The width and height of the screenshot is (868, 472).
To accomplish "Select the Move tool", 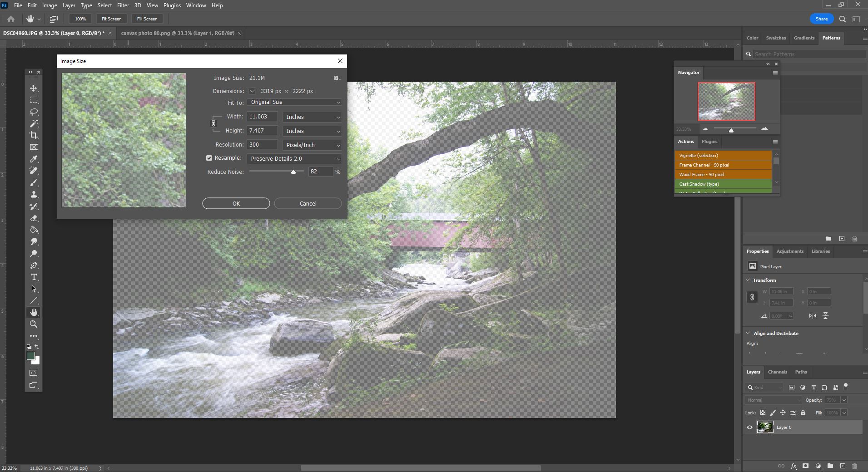I will click(33, 88).
